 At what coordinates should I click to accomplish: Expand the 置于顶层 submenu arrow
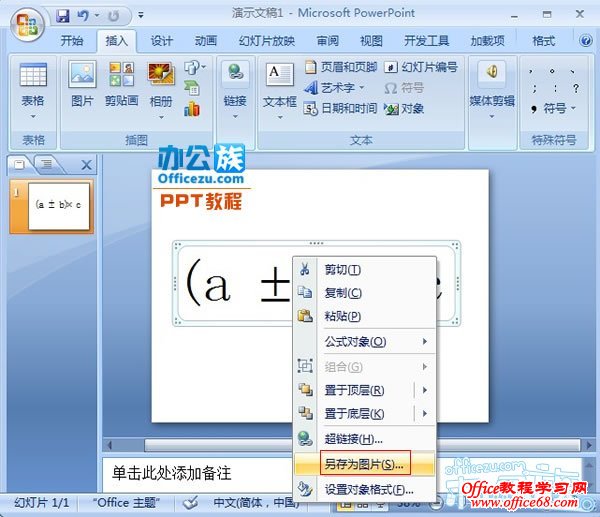click(425, 390)
